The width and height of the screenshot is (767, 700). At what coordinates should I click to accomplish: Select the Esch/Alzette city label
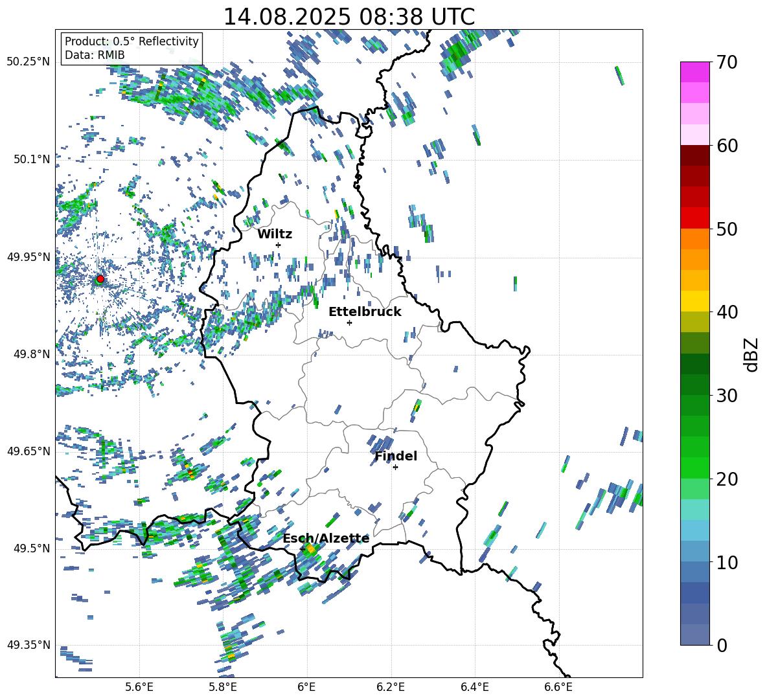point(326,539)
